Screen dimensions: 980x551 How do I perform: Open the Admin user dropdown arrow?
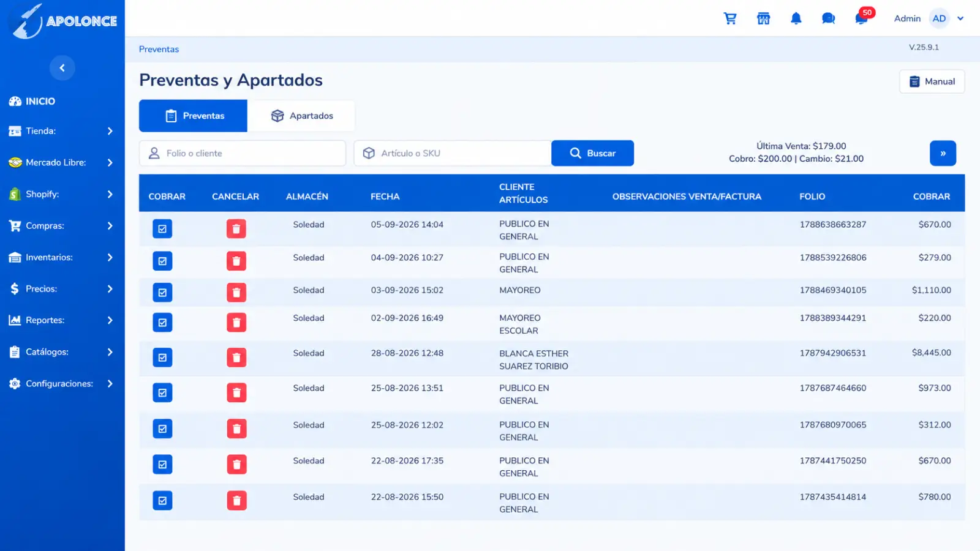coord(960,18)
